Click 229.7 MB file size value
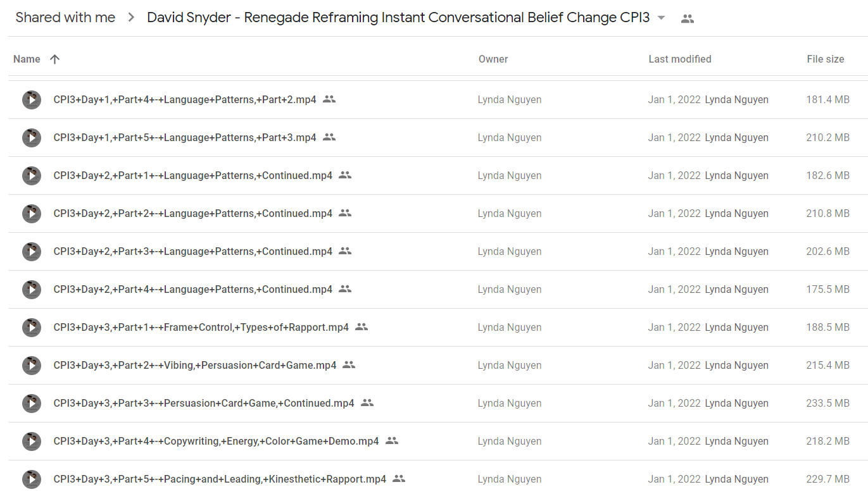This screenshot has height=494, width=868. [828, 479]
